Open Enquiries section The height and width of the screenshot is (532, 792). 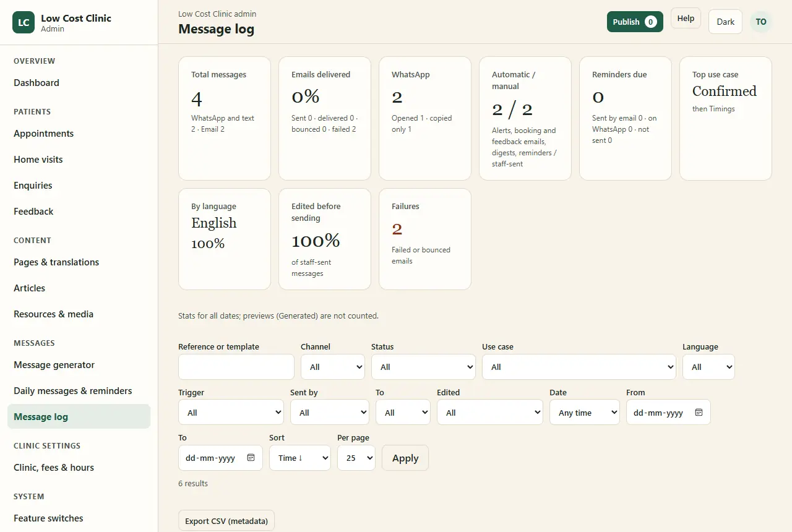(x=79, y=186)
